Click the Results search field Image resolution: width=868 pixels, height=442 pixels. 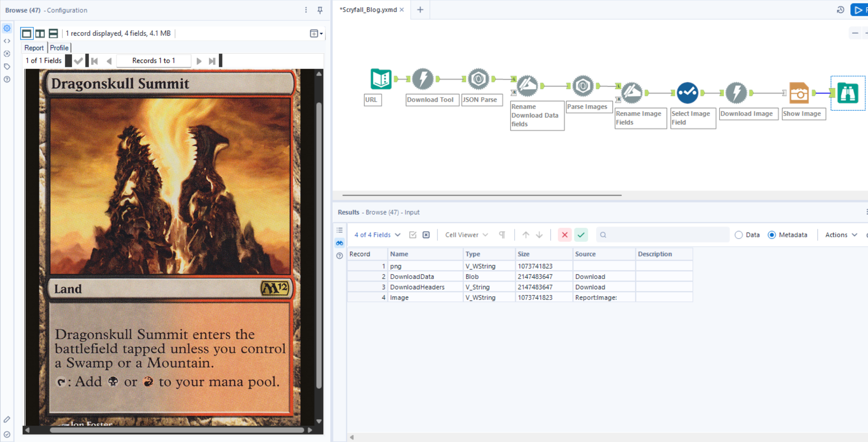click(662, 235)
